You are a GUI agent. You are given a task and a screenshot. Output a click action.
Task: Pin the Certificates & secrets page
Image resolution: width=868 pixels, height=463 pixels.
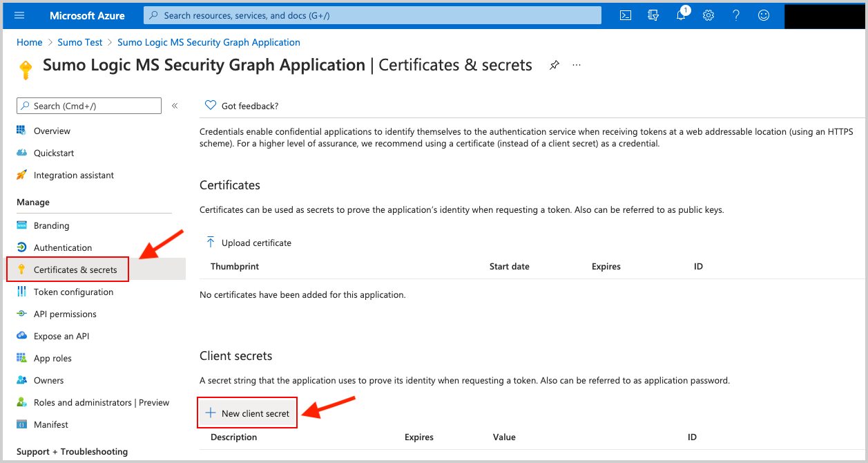554,64
